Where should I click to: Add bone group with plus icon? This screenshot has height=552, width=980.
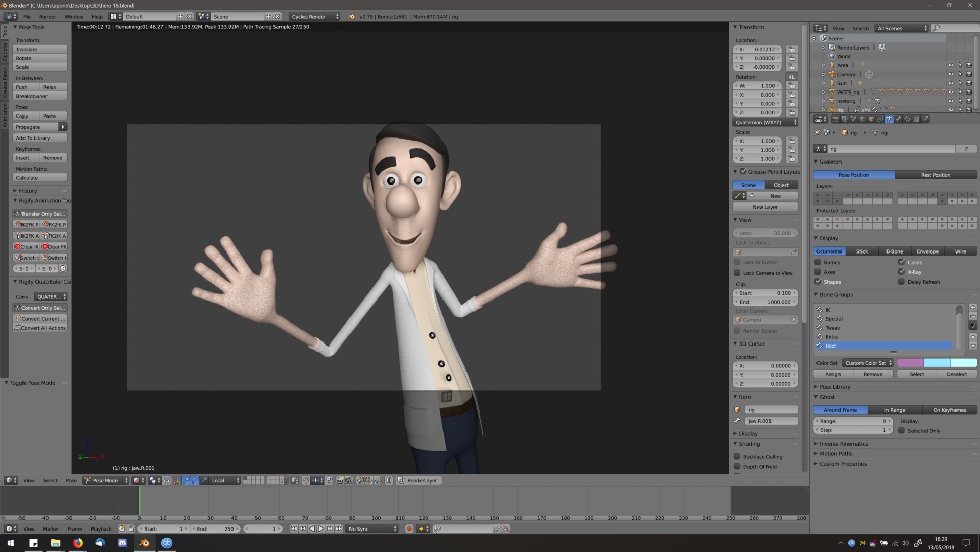click(973, 308)
